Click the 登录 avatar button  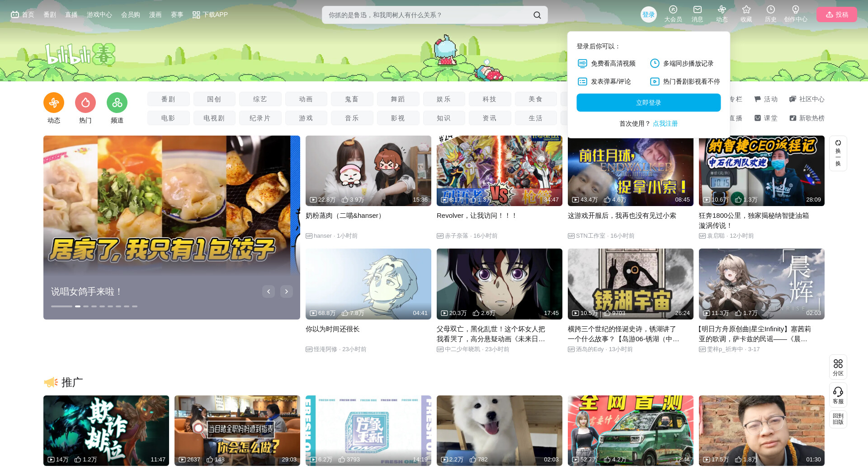(x=649, y=14)
